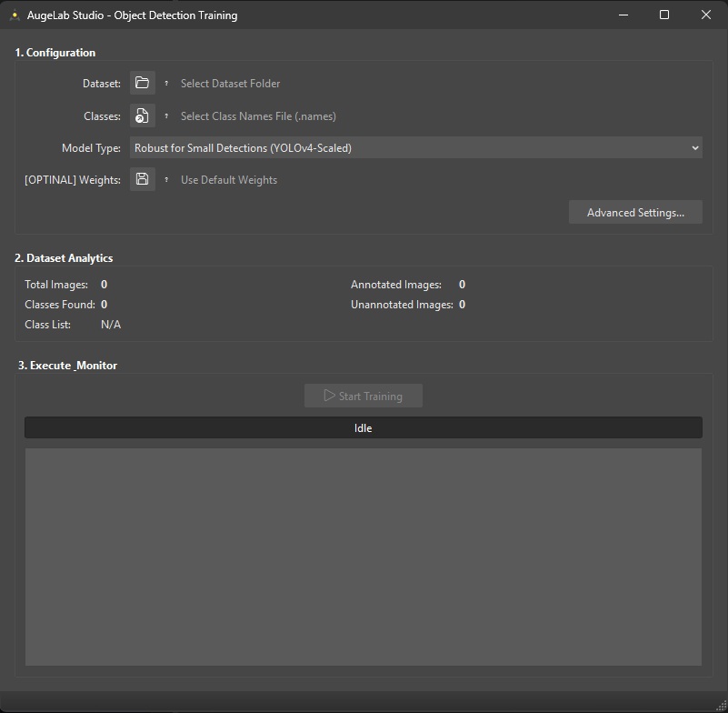This screenshot has height=713, width=728.
Task: Click the play icon on Start Training
Action: pos(330,396)
